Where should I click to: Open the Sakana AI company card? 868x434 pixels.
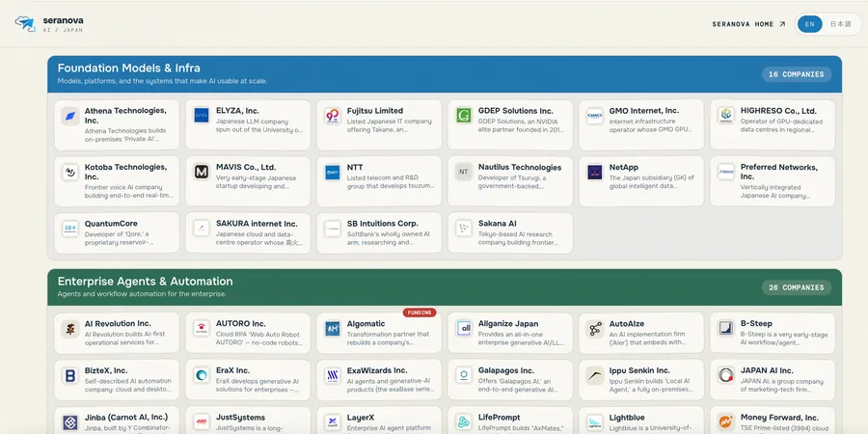coord(510,233)
